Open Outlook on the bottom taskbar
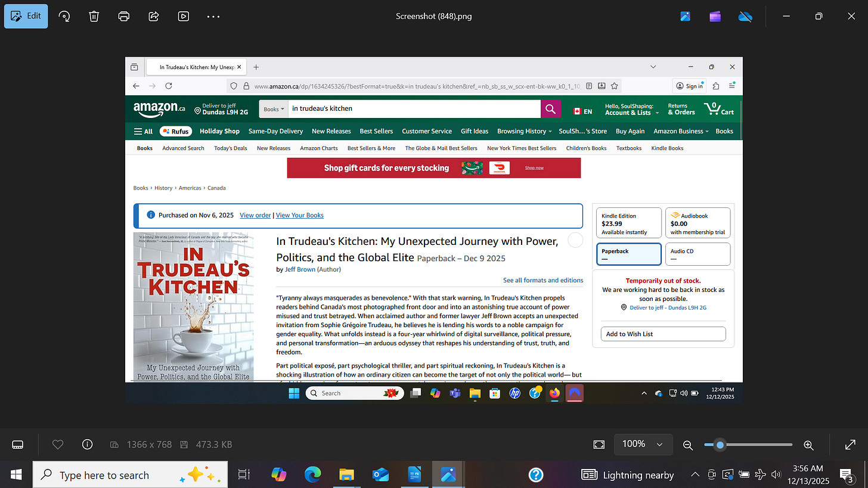 [x=380, y=475]
